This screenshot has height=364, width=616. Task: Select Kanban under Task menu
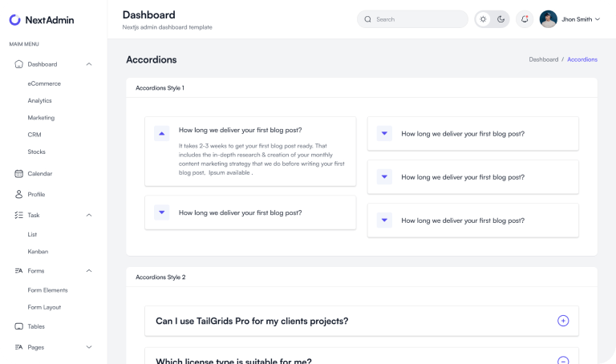[x=38, y=251]
